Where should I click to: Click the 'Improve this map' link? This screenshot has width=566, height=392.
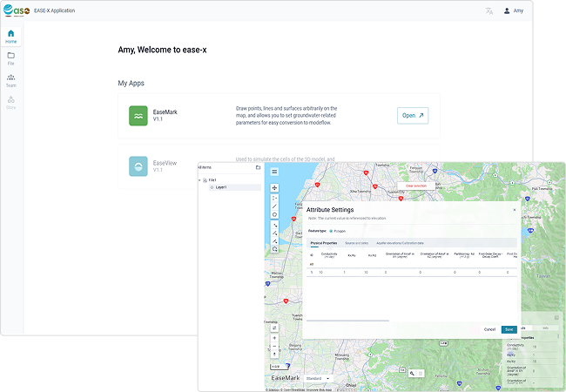tap(319, 390)
